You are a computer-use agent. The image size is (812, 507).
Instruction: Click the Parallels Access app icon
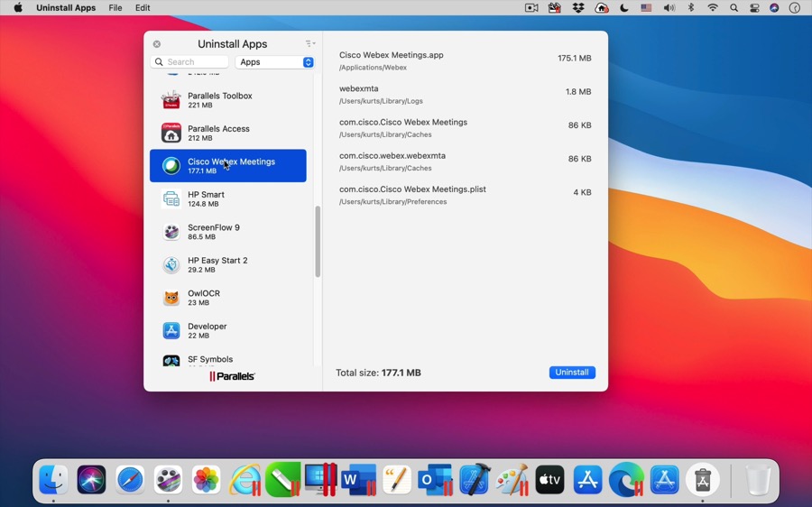pyautogui.click(x=171, y=134)
